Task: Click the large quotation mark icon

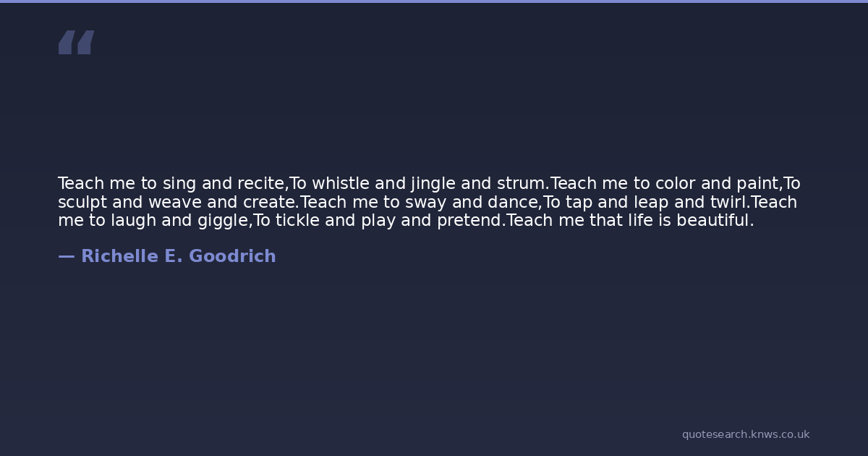Action: pyautogui.click(x=76, y=43)
